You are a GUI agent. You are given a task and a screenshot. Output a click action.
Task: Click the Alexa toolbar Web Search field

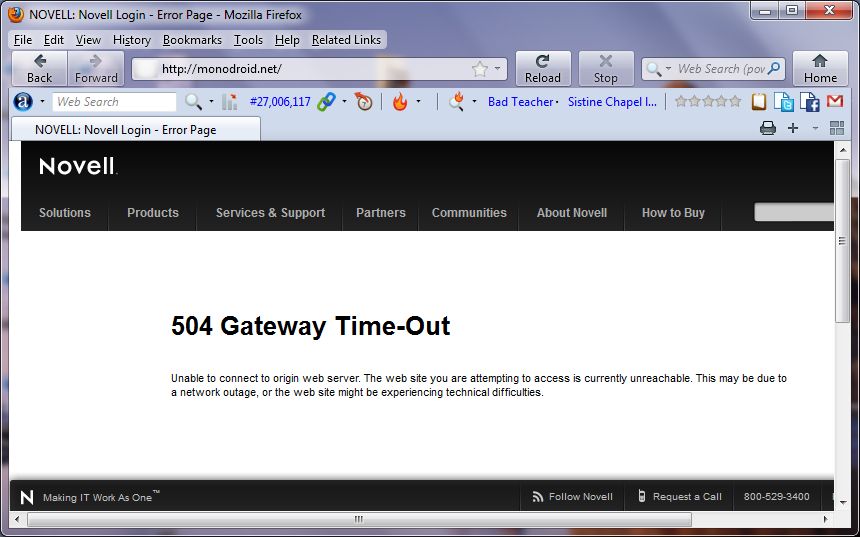pyautogui.click(x=114, y=101)
